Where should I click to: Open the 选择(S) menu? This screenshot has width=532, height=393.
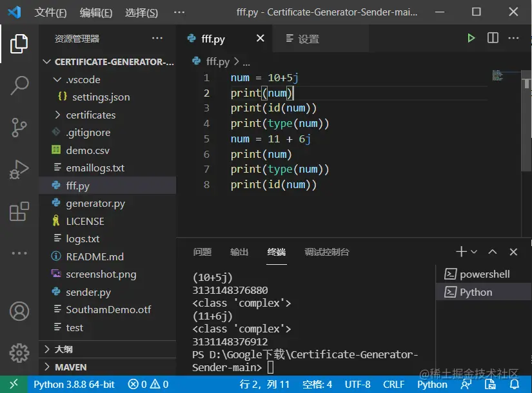click(141, 12)
